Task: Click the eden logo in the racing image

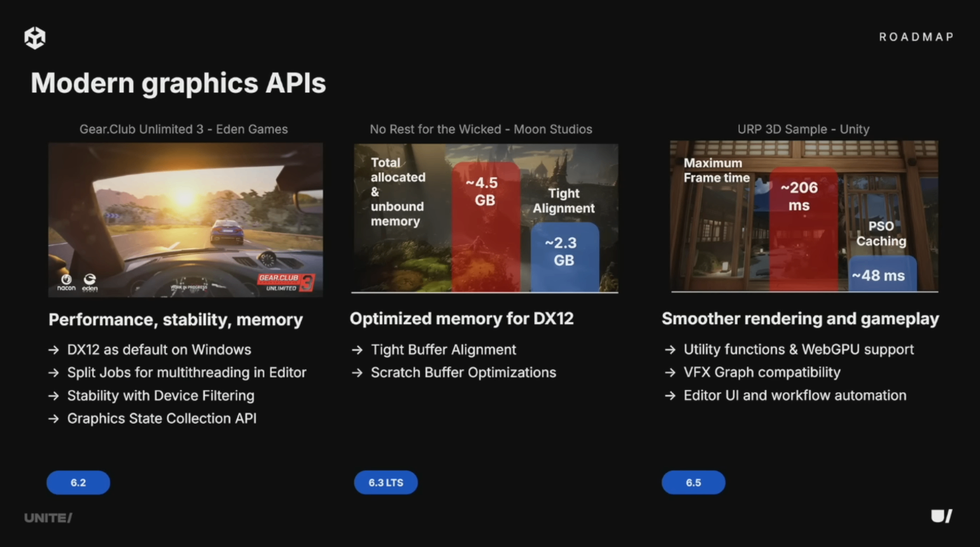Action: [x=90, y=282]
